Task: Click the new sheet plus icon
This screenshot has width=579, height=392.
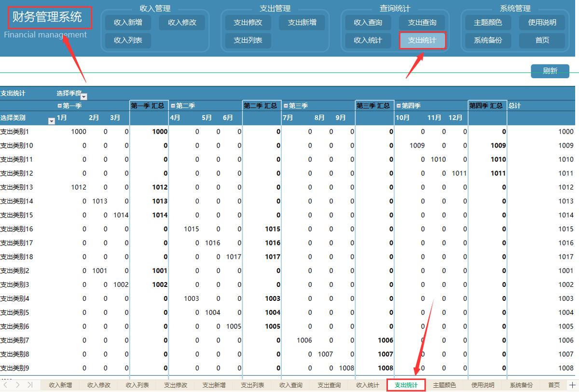Action: [x=572, y=384]
